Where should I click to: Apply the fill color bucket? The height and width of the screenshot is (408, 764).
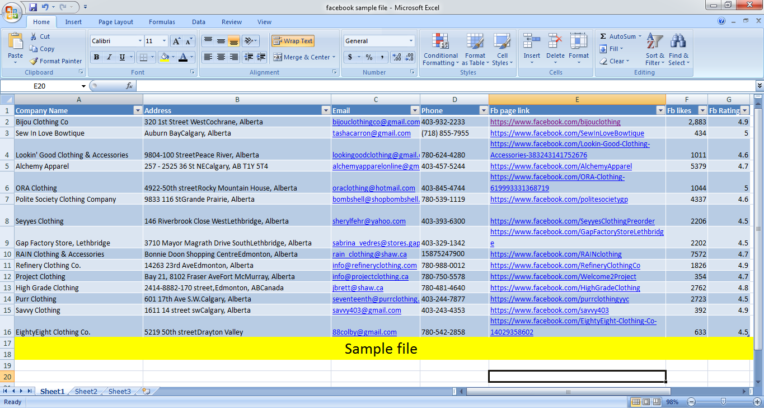164,58
